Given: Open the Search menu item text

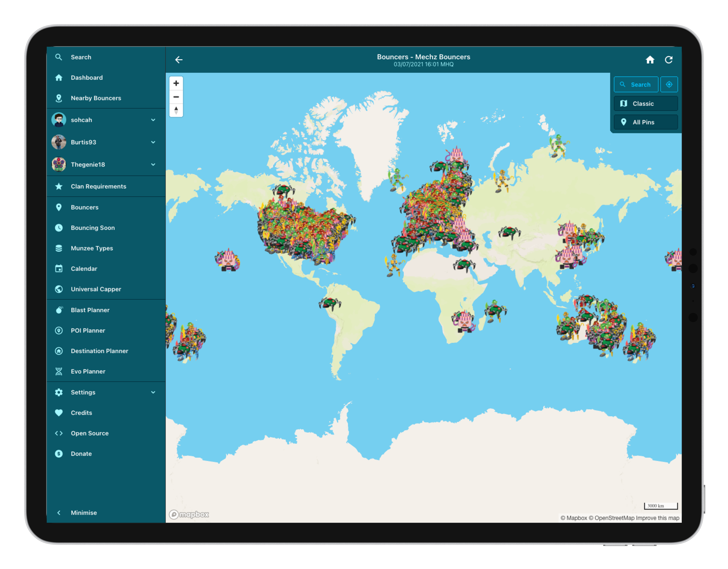Looking at the screenshot, I should (x=81, y=57).
